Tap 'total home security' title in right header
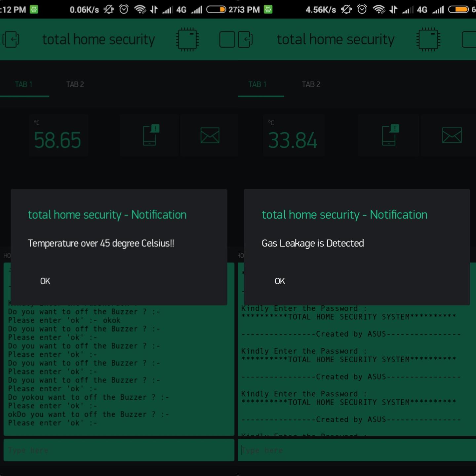This screenshot has height=476, width=476. coord(336,40)
